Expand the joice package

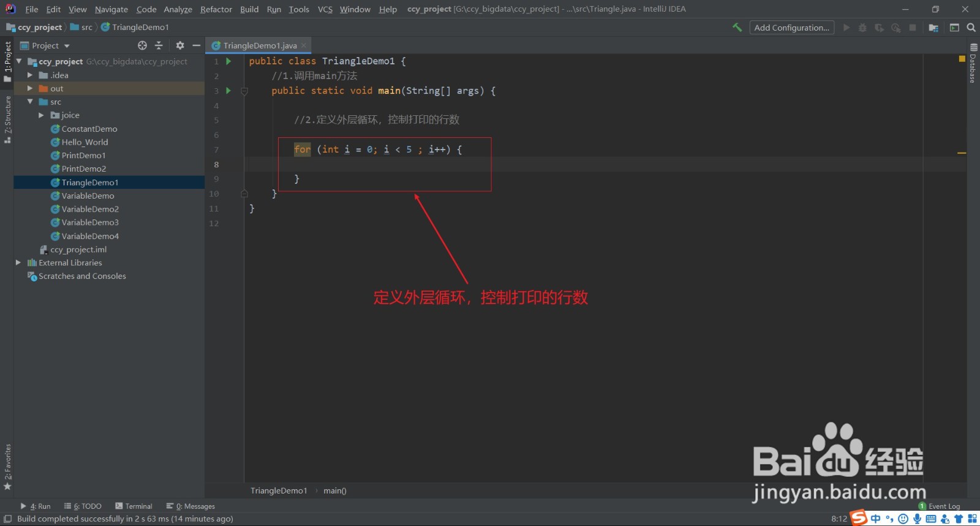[x=41, y=115]
